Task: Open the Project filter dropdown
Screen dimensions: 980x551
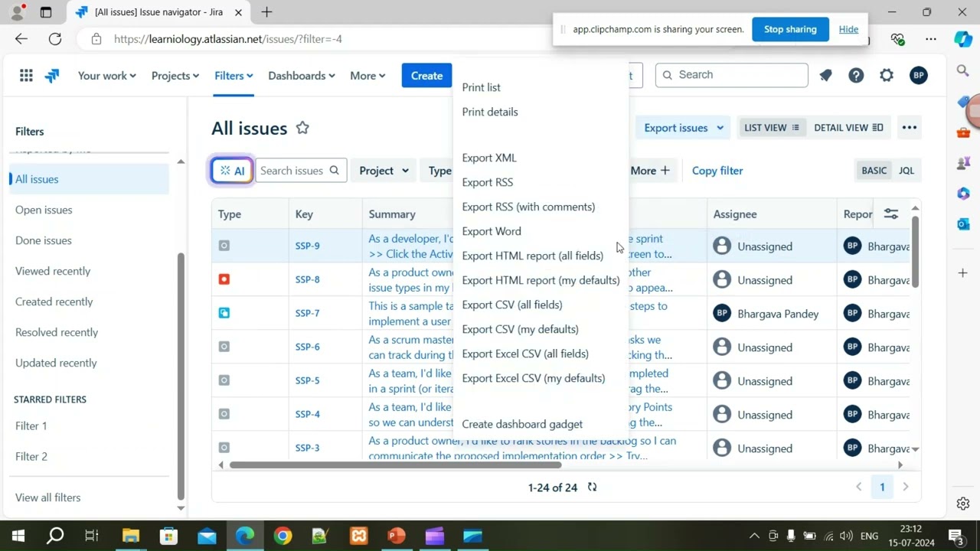Action: click(x=384, y=171)
